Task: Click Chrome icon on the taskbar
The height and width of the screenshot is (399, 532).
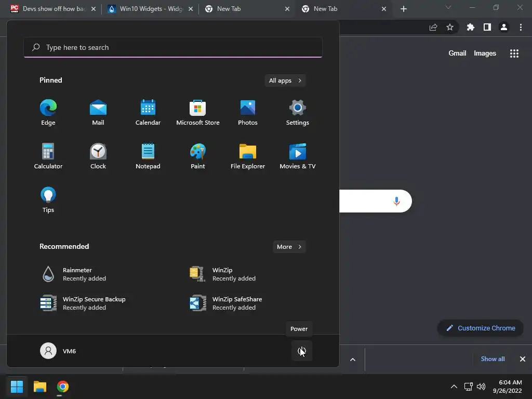Action: 63,387
